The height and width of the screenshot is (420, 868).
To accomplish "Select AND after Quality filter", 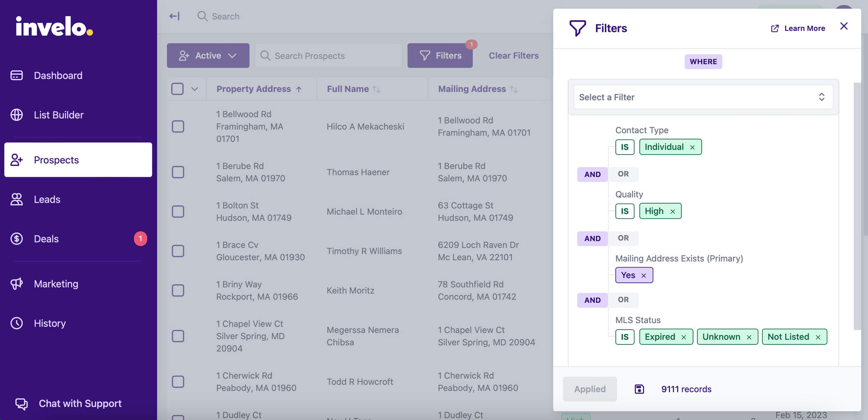I will [x=592, y=238].
